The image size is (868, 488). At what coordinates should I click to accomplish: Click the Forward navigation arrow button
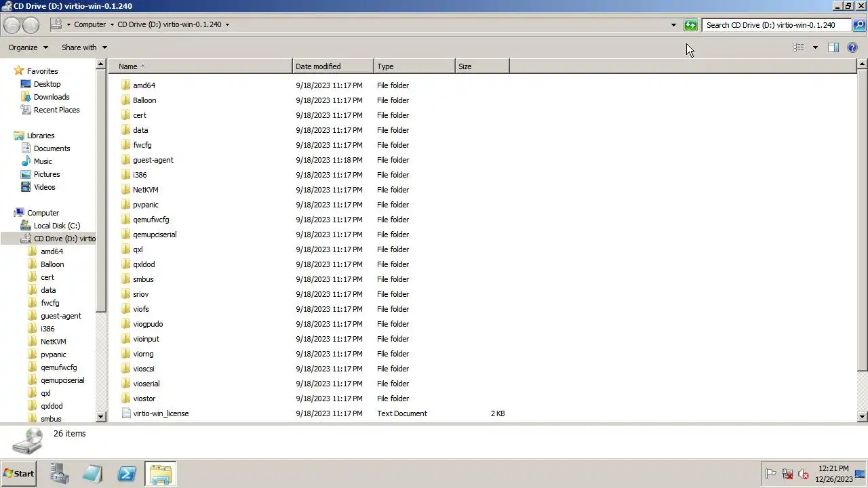31,25
